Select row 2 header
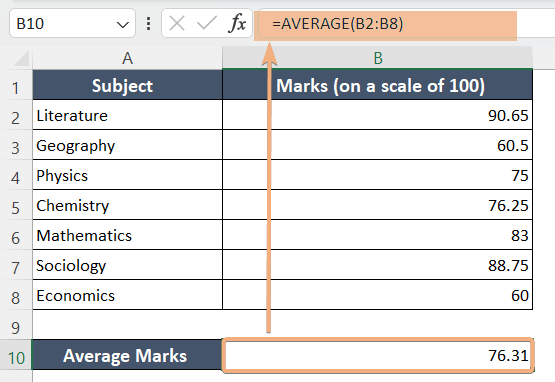 pos(16,115)
